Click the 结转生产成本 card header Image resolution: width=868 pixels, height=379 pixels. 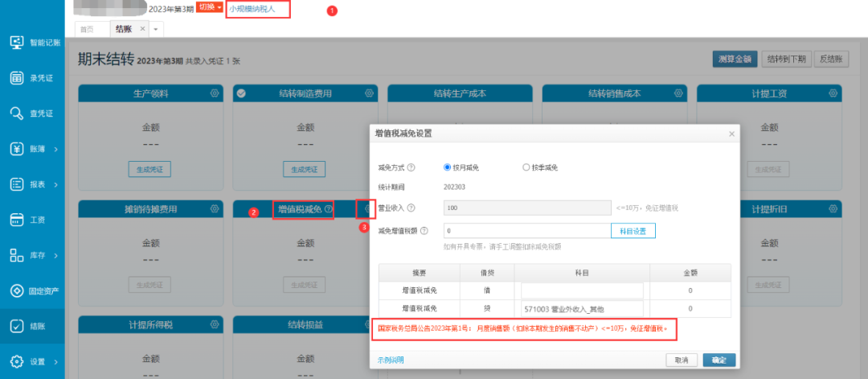point(460,93)
